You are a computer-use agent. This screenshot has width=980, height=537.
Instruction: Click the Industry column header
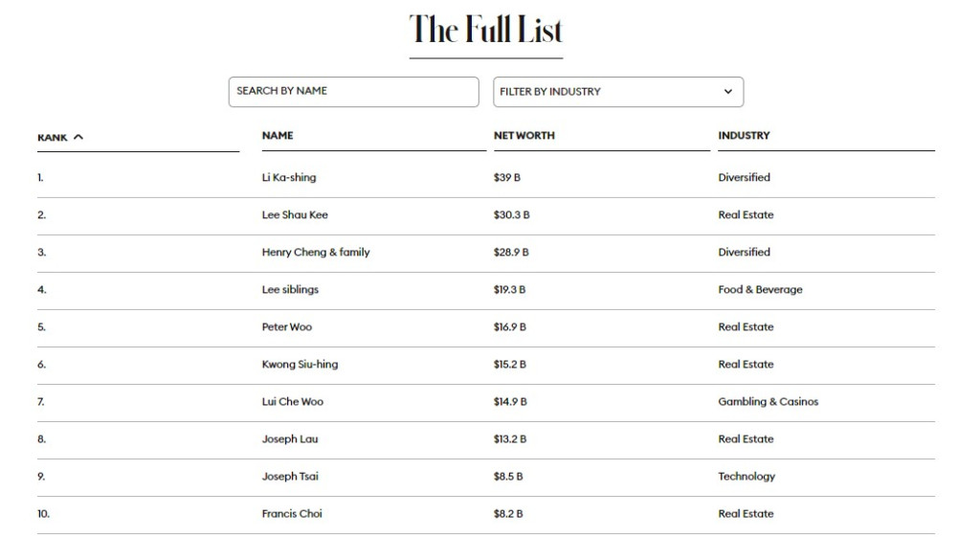coord(744,136)
